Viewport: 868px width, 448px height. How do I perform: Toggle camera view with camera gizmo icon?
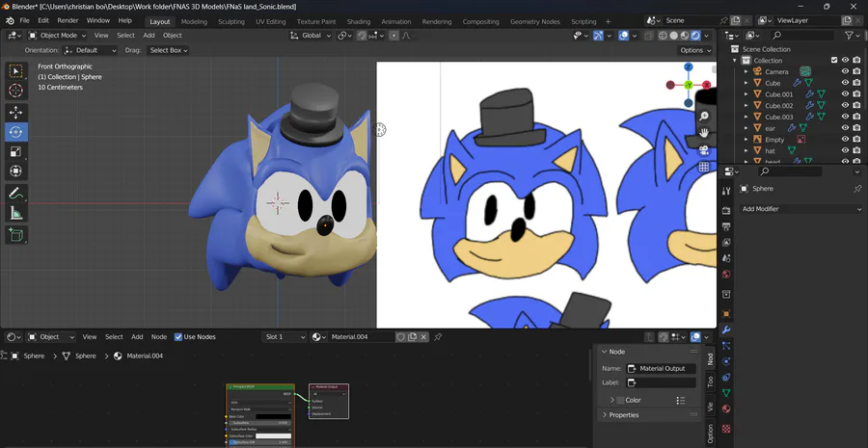click(704, 150)
